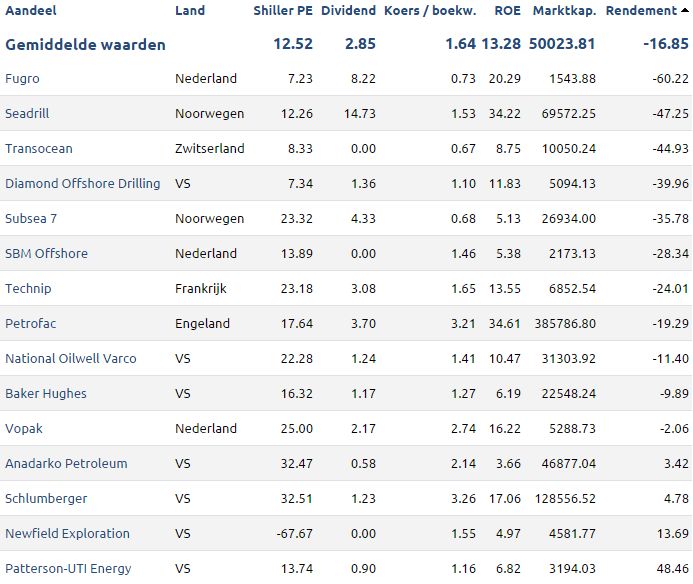
Task: Click the Baker Hughes link
Action: (46, 393)
